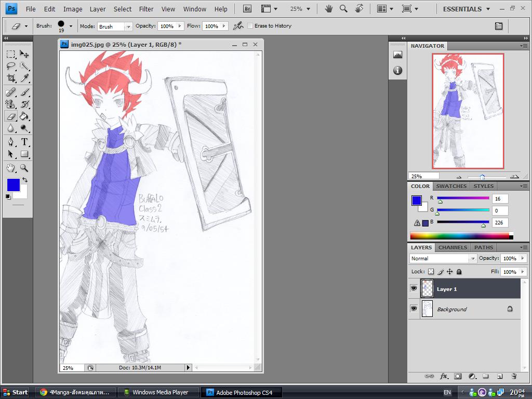The height and width of the screenshot is (399, 532).
Task: Select the Pen tool
Action: pos(11,142)
